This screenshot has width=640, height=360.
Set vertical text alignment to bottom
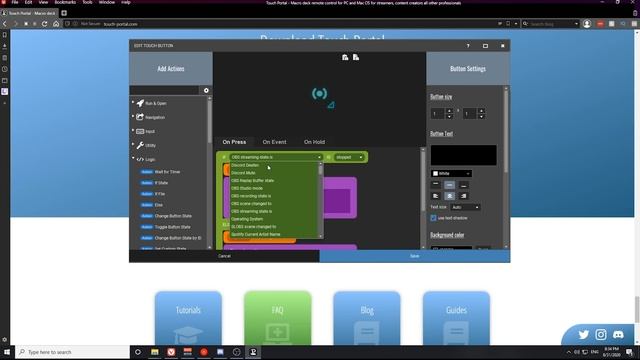click(x=463, y=185)
